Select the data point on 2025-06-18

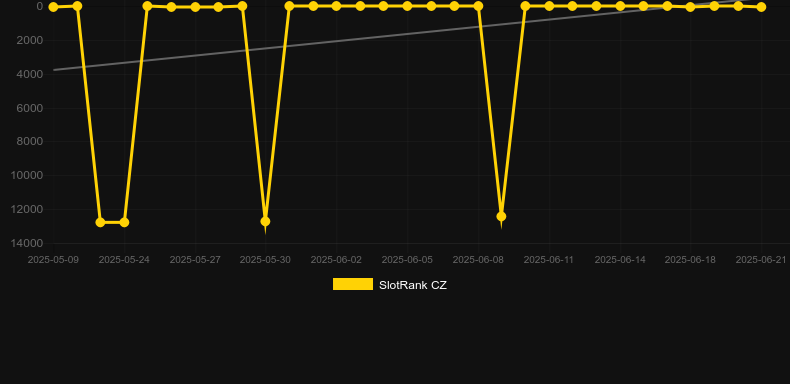point(690,7)
